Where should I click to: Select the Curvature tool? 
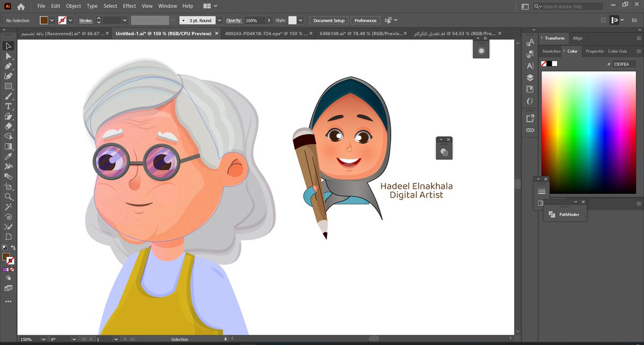pos(8,76)
